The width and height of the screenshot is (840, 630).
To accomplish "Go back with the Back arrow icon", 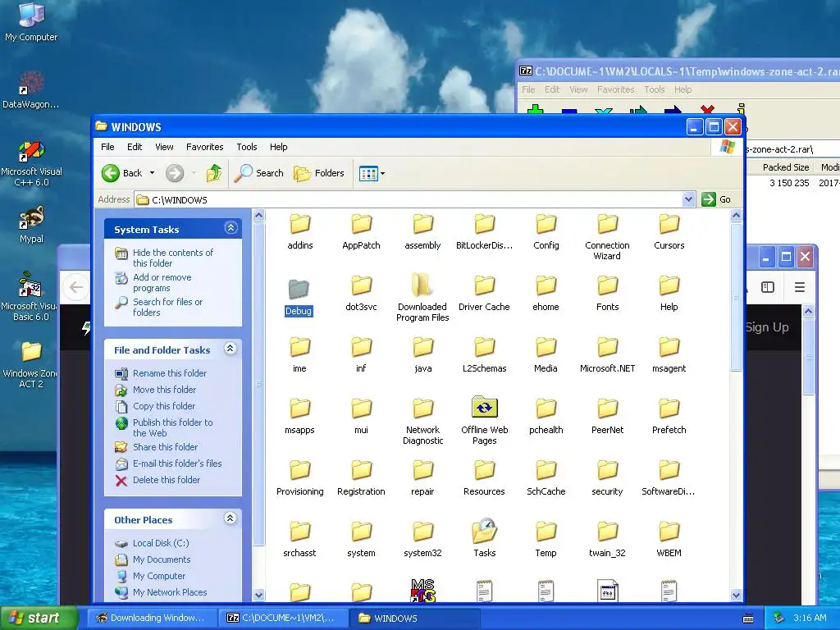I will coord(111,173).
